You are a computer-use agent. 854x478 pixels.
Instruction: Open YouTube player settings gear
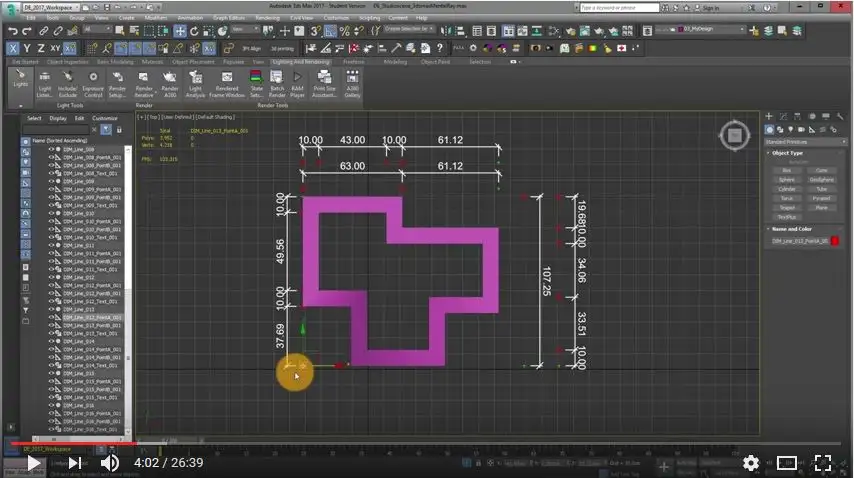pos(751,463)
